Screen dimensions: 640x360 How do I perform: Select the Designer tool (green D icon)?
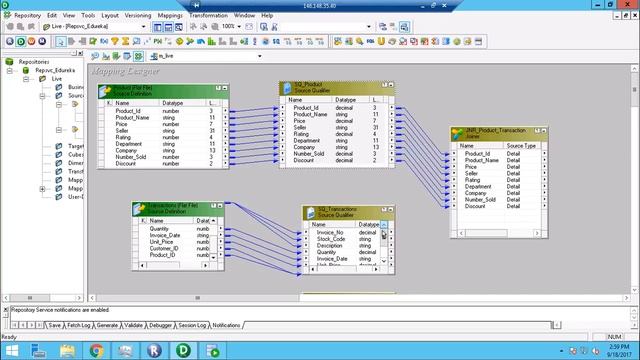coord(20,41)
